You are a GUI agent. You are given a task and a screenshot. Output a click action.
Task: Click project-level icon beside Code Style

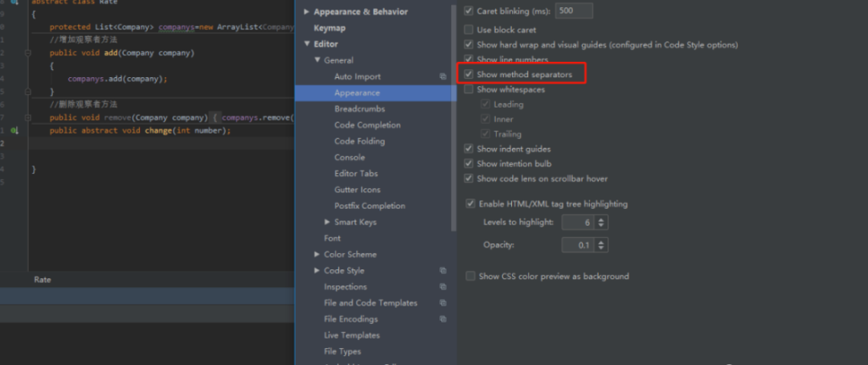[443, 270]
